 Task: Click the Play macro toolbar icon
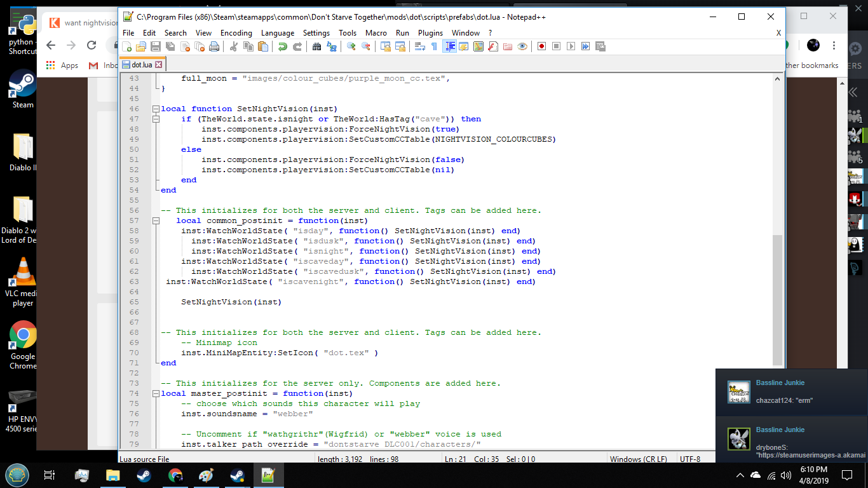coord(571,46)
